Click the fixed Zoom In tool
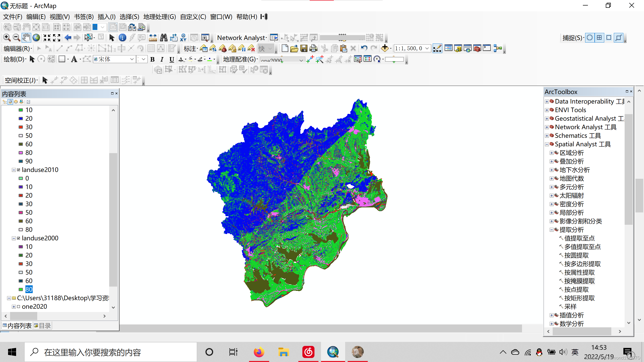 coord(47,38)
